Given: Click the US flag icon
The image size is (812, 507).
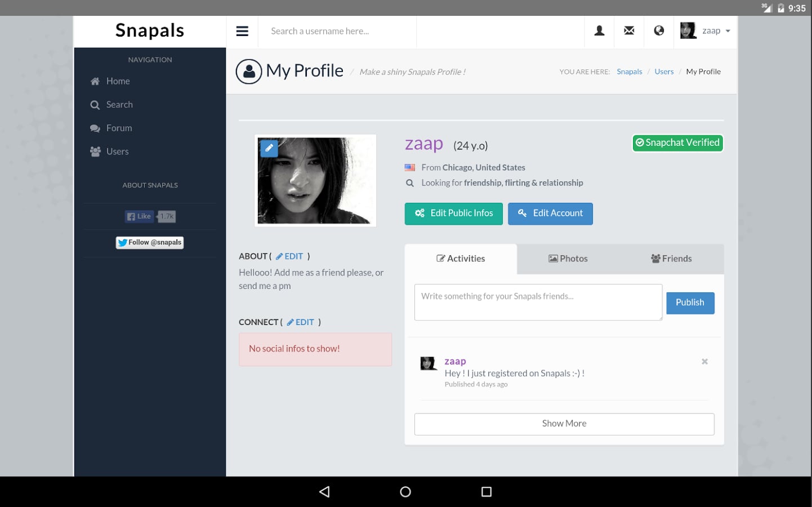Looking at the screenshot, I should [x=410, y=168].
